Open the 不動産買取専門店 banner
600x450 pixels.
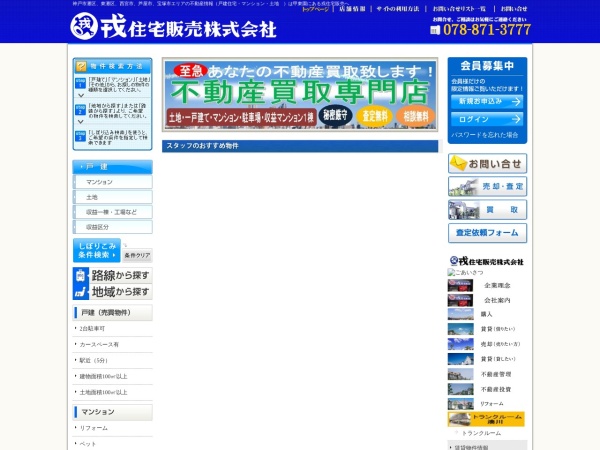(x=300, y=95)
